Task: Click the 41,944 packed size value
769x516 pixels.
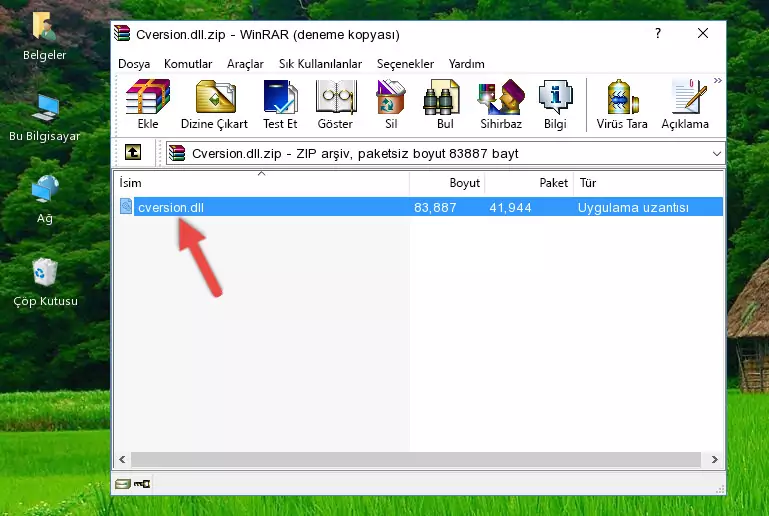Action: 510,207
